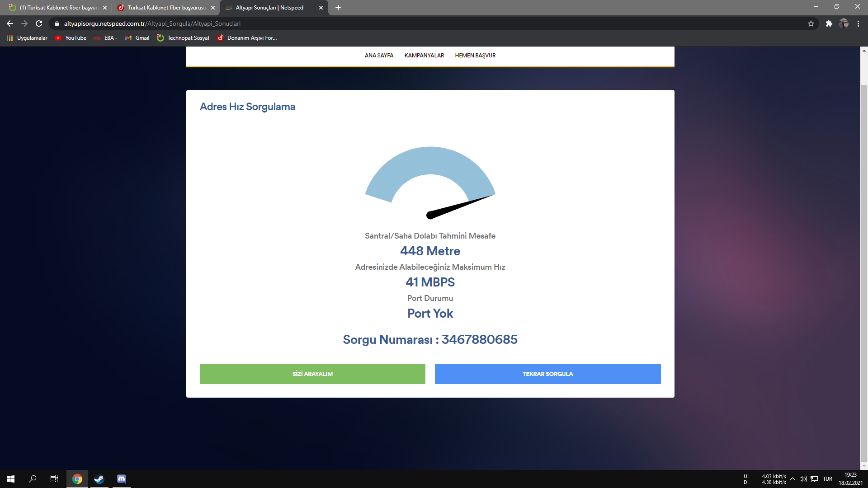
Task: Click the page vertical scrollbar
Action: (864, 271)
